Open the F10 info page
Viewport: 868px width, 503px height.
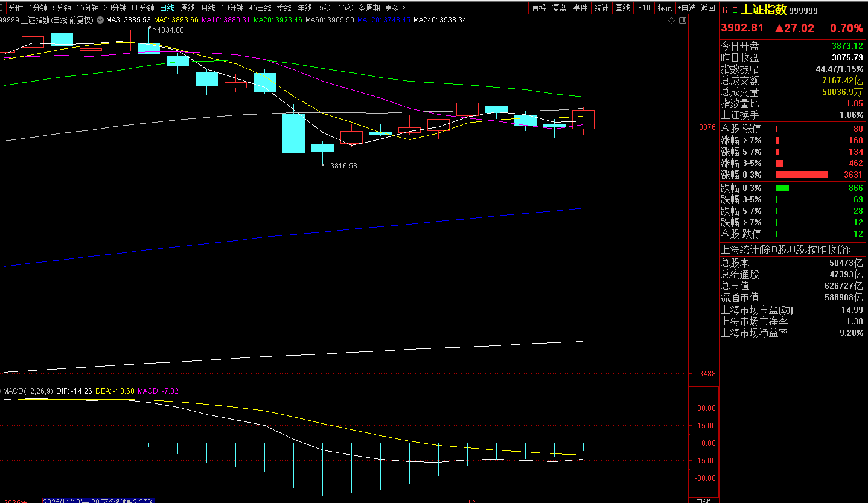tap(644, 8)
